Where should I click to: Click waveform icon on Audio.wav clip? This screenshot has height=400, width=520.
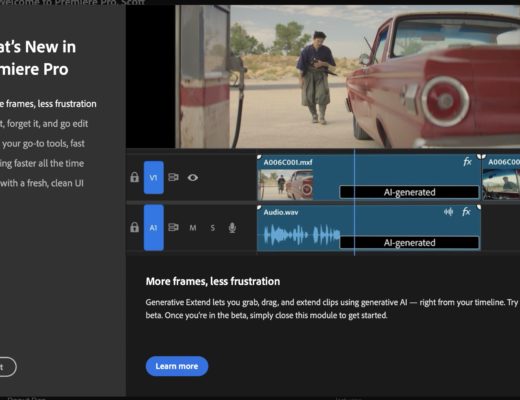pyautogui.click(x=448, y=212)
